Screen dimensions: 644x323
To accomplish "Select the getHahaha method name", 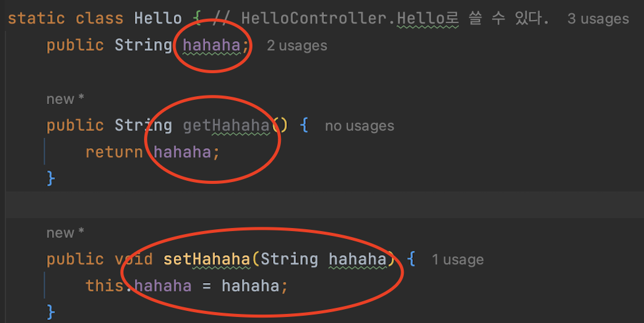I will 226,126.
